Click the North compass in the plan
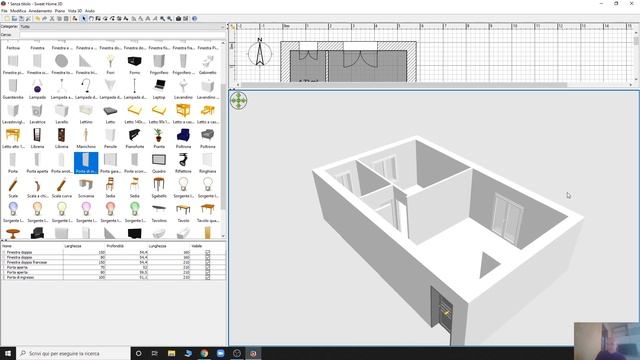640x360 pixels. coord(260,52)
